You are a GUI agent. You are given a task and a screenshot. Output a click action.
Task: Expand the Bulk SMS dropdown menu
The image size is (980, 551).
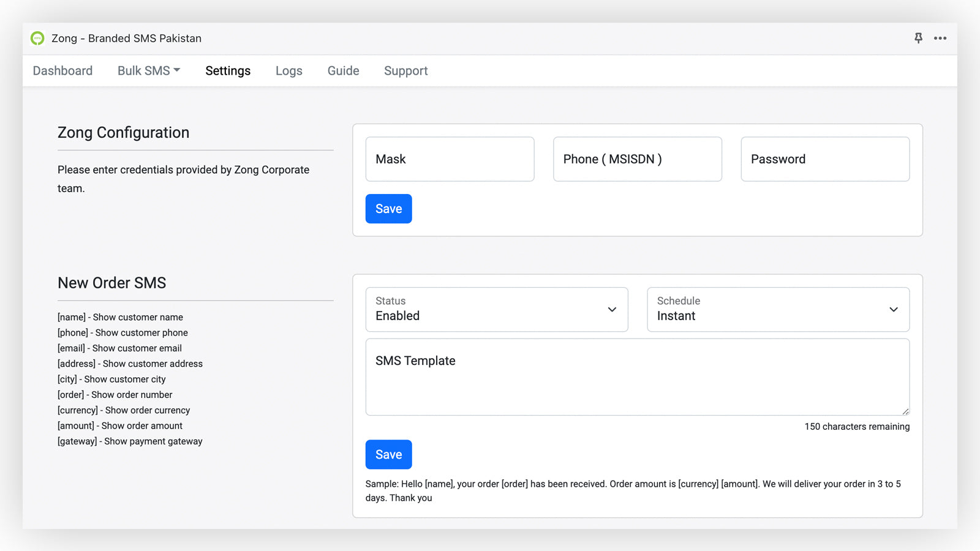pyautogui.click(x=149, y=71)
